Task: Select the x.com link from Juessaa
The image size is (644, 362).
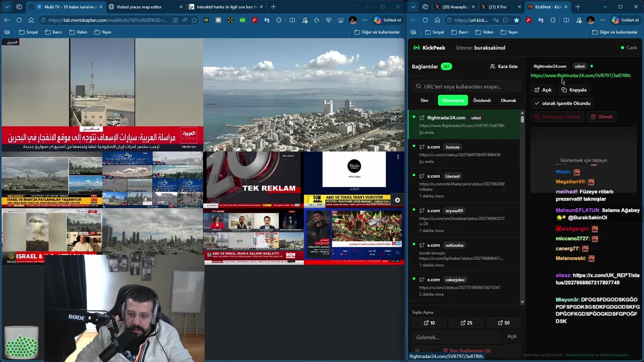Action: pyautogui.click(x=464, y=154)
